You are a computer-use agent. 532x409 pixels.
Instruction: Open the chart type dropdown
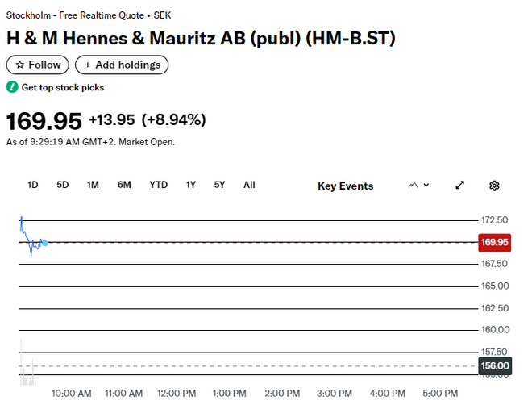pyautogui.click(x=418, y=185)
